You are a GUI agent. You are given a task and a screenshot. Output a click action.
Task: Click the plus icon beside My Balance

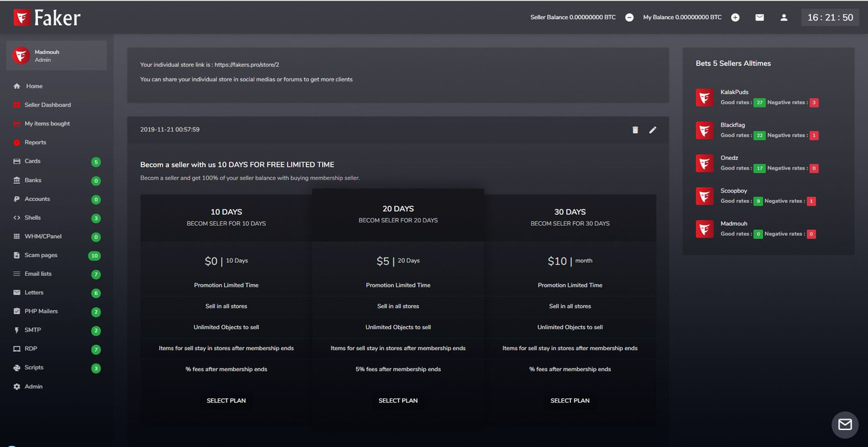[x=735, y=18]
